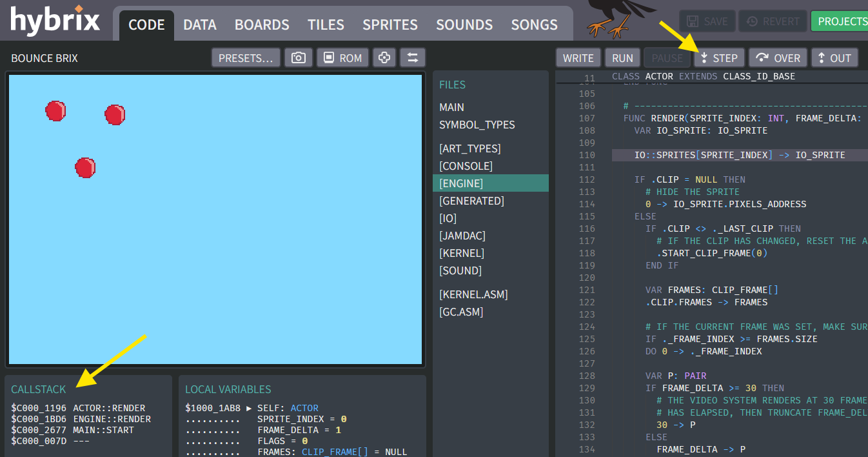Image resolution: width=868 pixels, height=457 pixels.
Task: Switch to the SPRITES tab
Action: (x=390, y=25)
